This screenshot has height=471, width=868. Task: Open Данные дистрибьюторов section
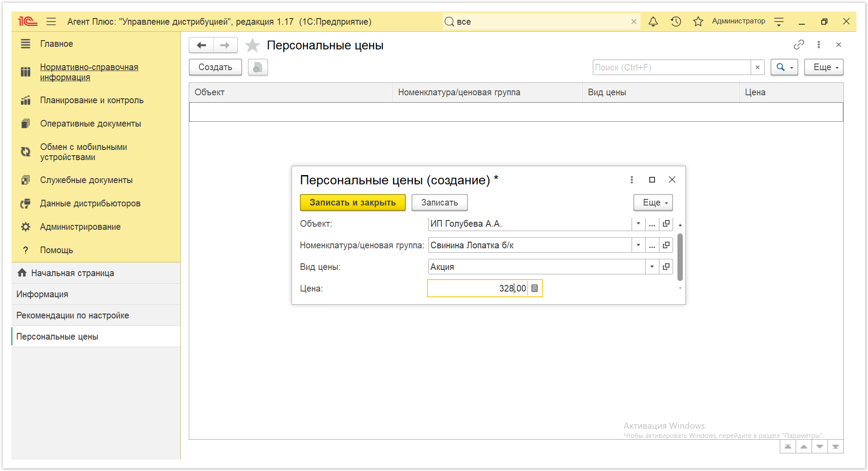(90, 203)
